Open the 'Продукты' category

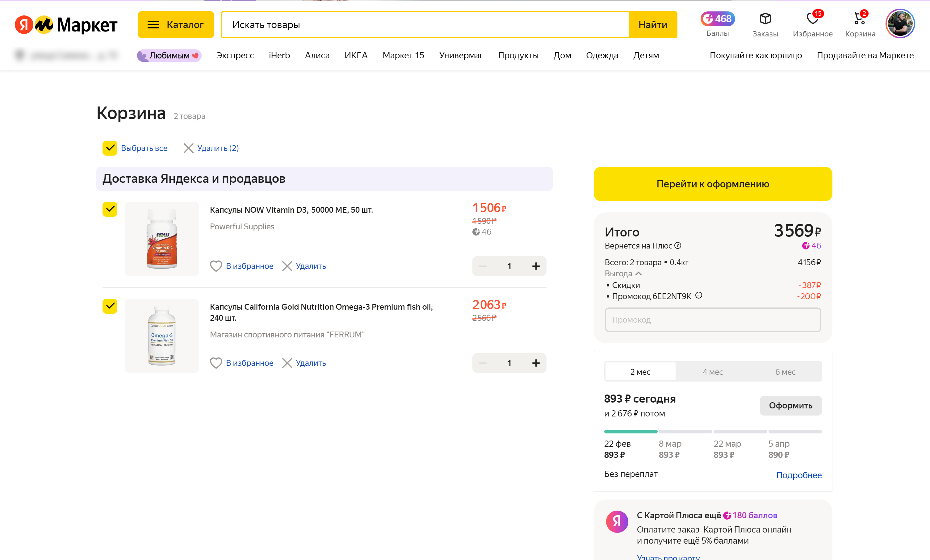(518, 56)
